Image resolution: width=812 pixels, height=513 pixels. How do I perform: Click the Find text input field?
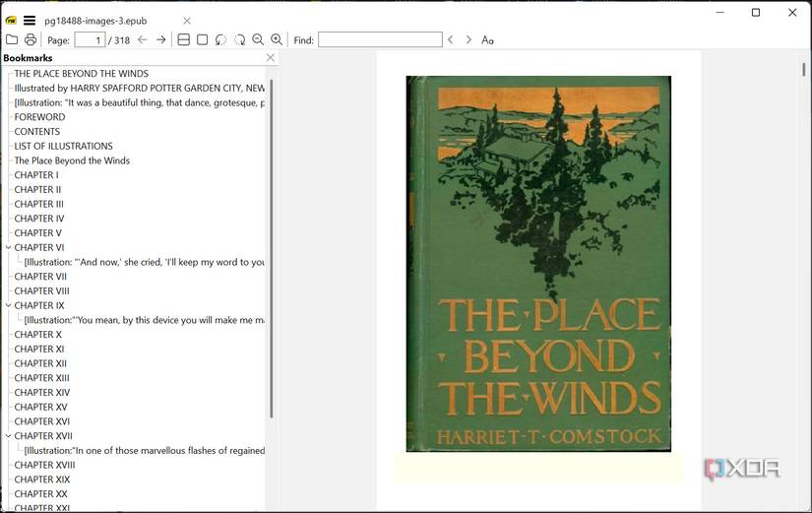[x=380, y=40]
